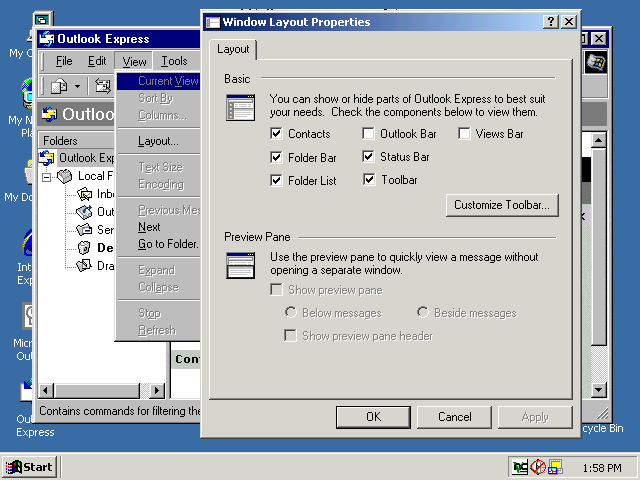Image resolution: width=640 pixels, height=480 pixels.
Task: Open the View menu
Action: [134, 61]
